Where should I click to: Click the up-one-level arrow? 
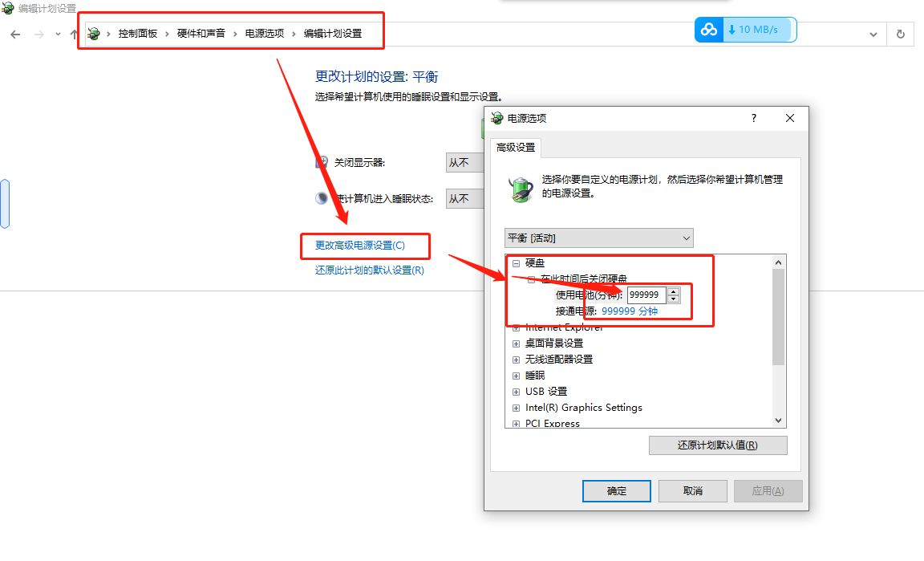point(73,35)
